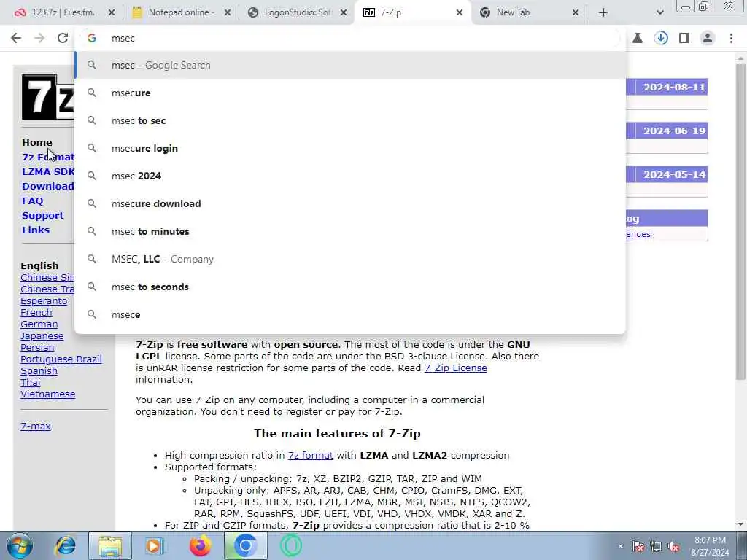Switch language to German
This screenshot has height=560, width=747.
click(x=39, y=324)
